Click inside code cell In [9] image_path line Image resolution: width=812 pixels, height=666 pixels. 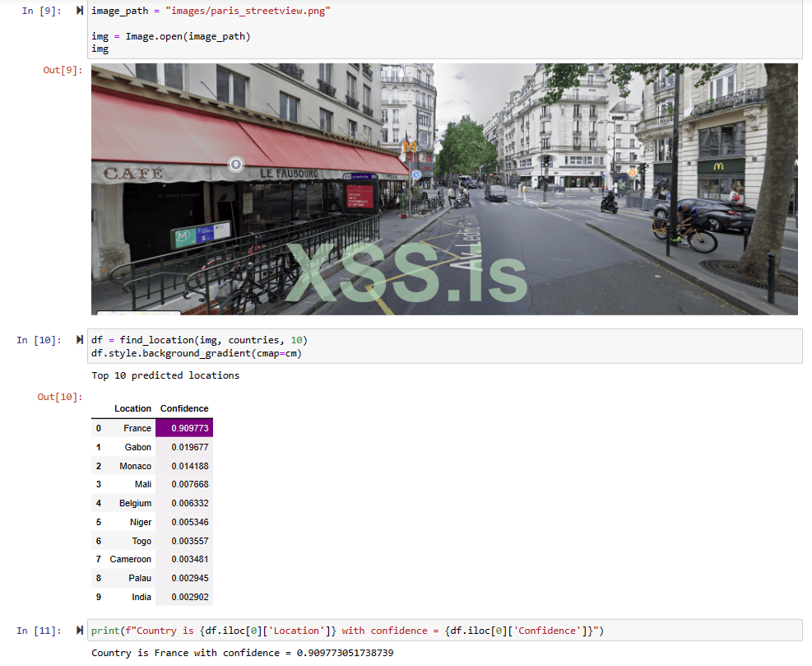(211, 11)
